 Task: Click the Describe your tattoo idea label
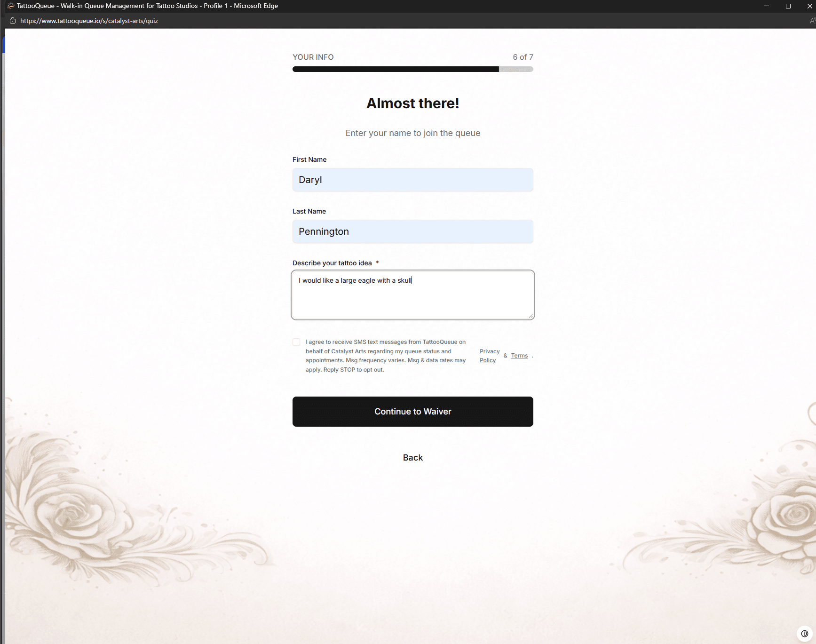pyautogui.click(x=332, y=263)
